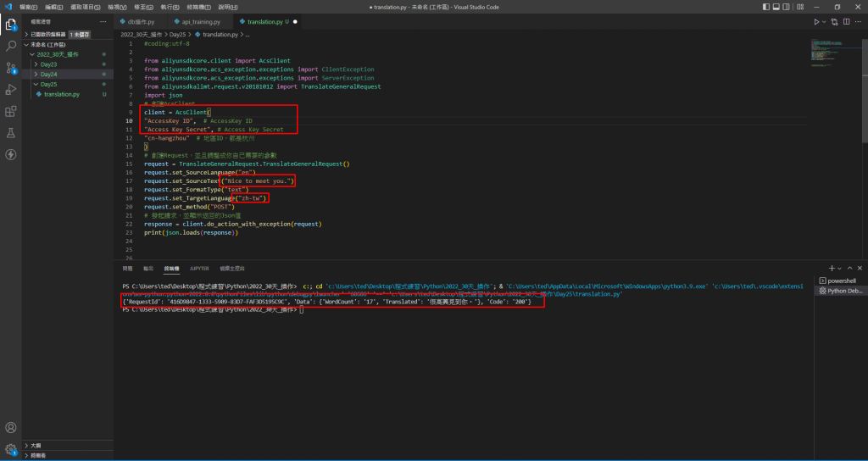Toggle secondary sidebar layout icon
This screenshot has width=868, height=461.
coord(786,7)
